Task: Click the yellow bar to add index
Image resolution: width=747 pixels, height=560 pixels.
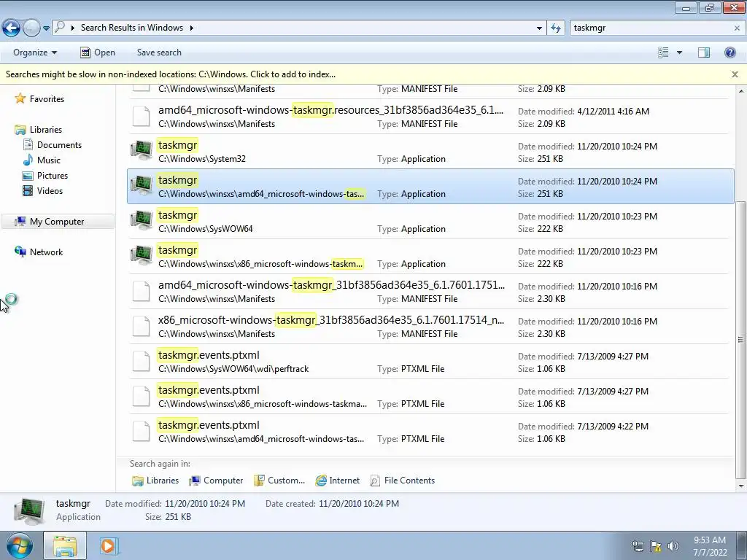Action: (171, 74)
